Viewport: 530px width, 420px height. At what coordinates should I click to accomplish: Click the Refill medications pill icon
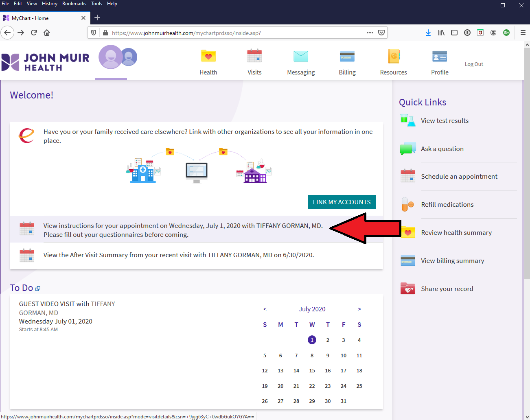[408, 204]
